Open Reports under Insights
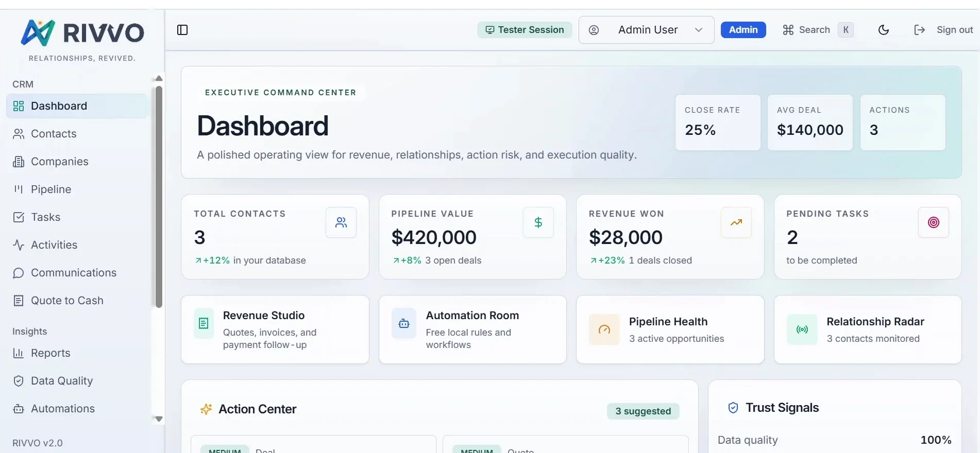980x453 pixels. click(x=76, y=353)
